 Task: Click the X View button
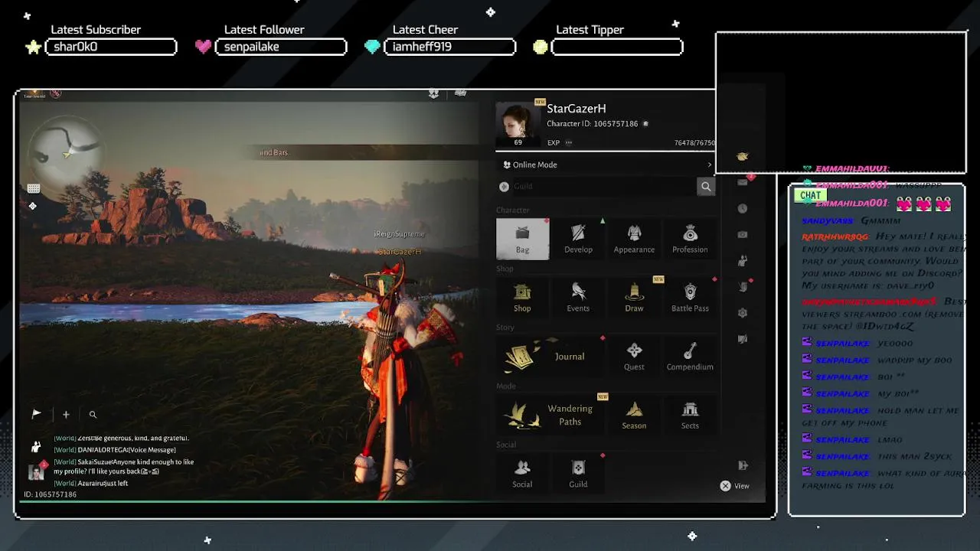pyautogui.click(x=735, y=486)
